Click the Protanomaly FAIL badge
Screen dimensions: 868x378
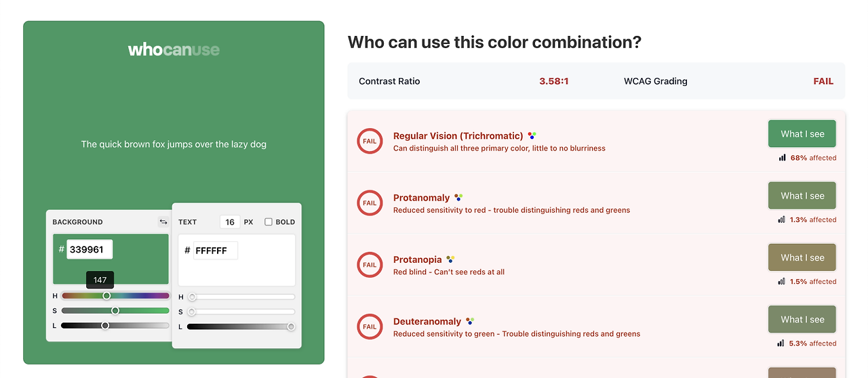pyautogui.click(x=370, y=203)
